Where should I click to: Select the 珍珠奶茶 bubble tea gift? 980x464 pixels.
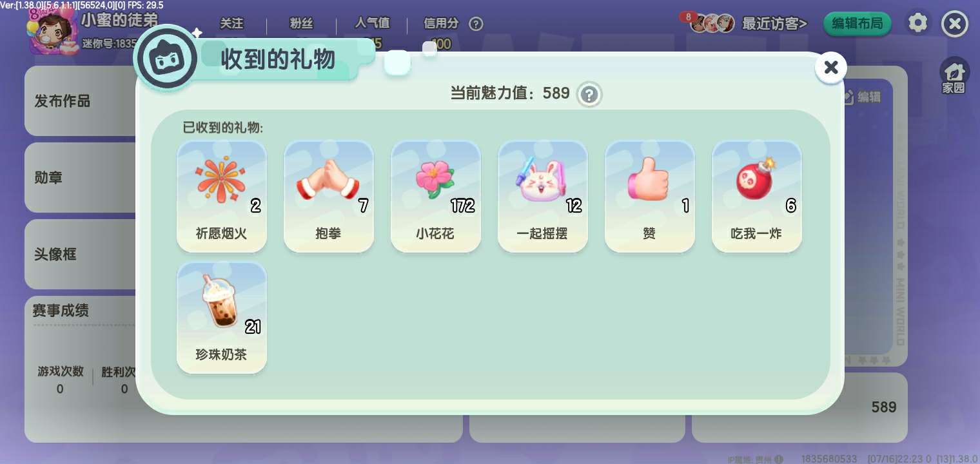click(x=222, y=317)
